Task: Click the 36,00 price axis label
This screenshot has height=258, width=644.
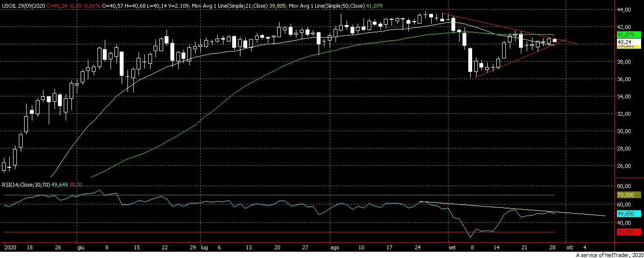Action: [x=624, y=79]
